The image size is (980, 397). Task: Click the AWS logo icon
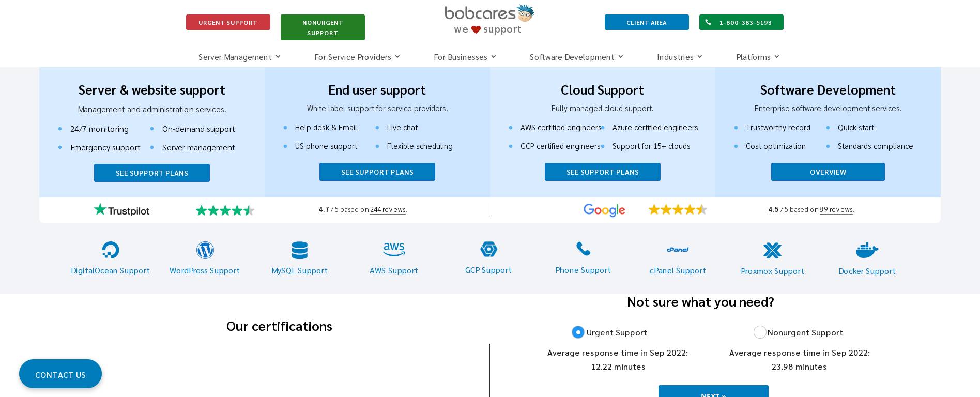[x=394, y=250]
